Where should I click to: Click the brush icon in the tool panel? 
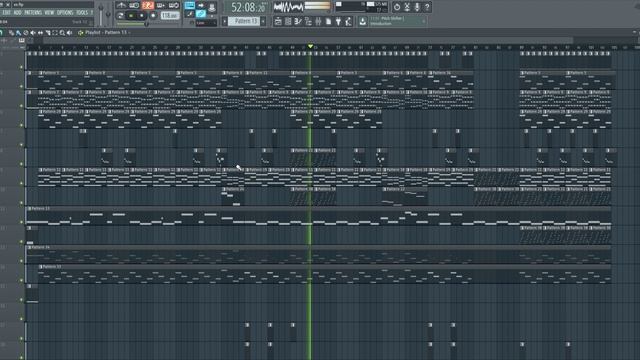tap(190, 14)
